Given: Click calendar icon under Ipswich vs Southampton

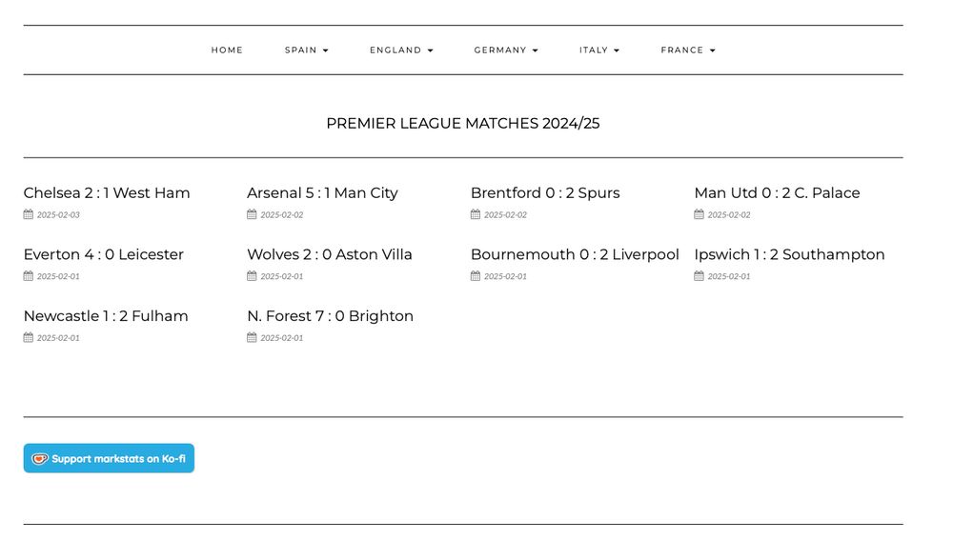Looking at the screenshot, I should pyautogui.click(x=699, y=276).
